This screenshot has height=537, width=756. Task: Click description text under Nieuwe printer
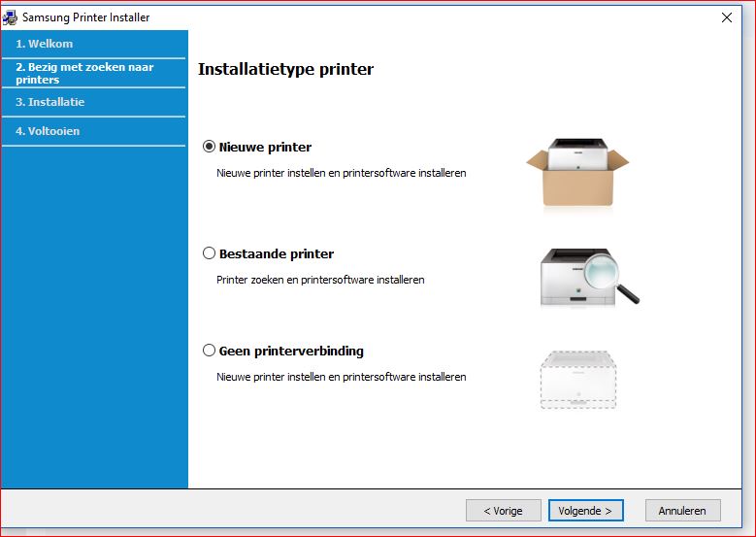pyautogui.click(x=342, y=173)
